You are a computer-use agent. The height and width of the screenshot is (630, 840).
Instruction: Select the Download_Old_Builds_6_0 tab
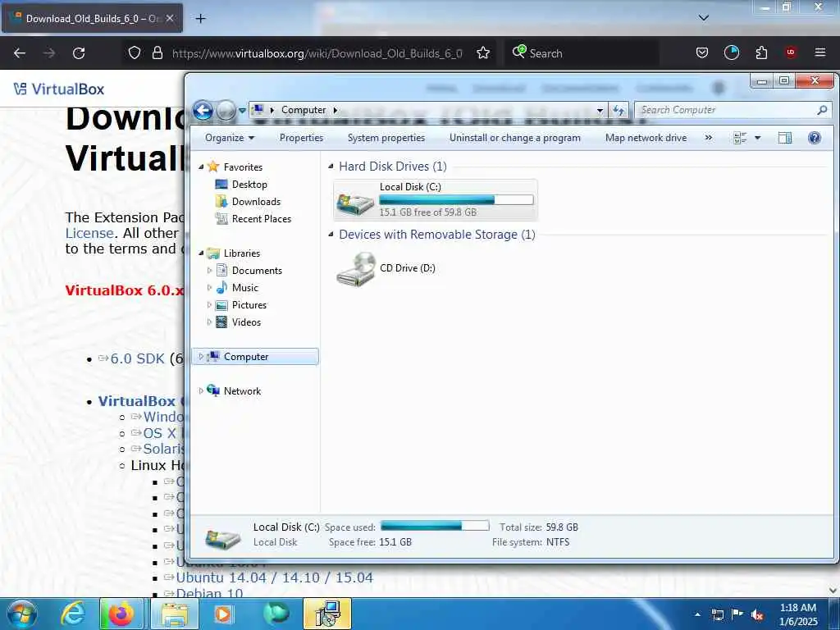[92, 18]
